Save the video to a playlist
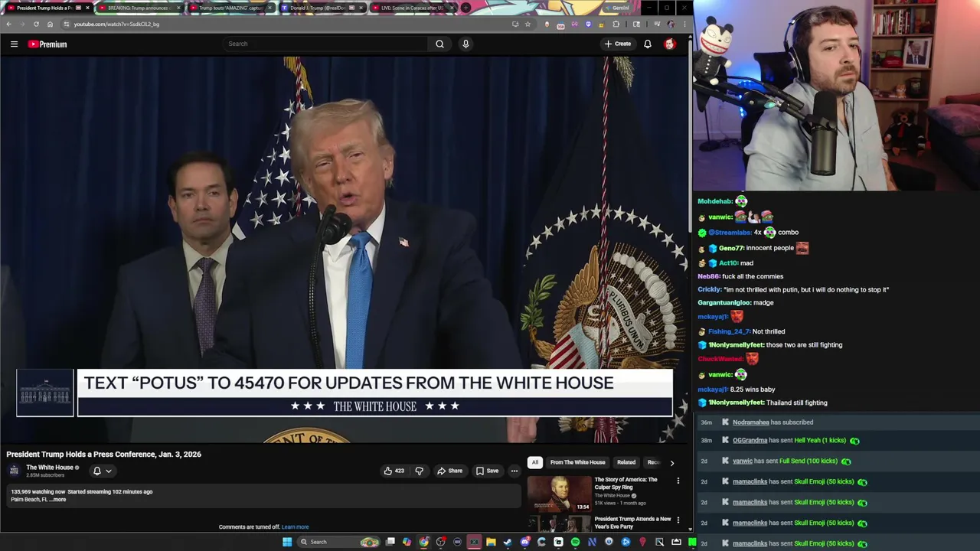980x551 pixels. [x=487, y=471]
